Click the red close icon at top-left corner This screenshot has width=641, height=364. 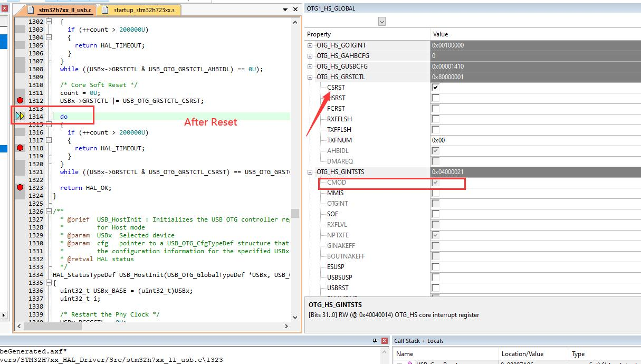pyautogui.click(x=5, y=8)
